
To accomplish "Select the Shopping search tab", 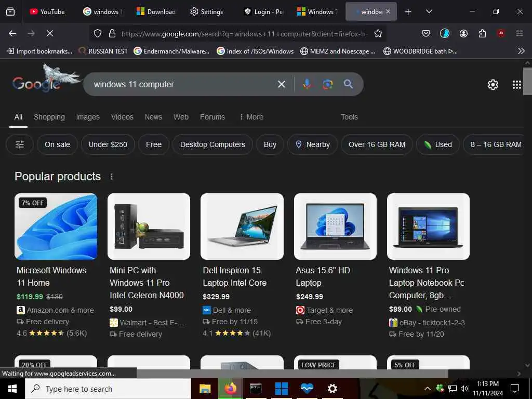I will point(49,117).
